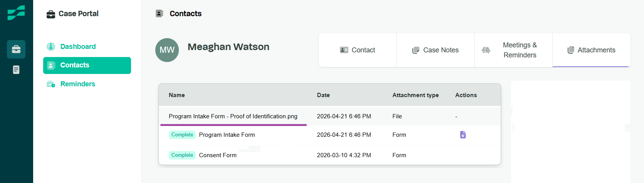Click the Case Portal briefcase icon
This screenshot has width=644, height=183.
(51, 14)
